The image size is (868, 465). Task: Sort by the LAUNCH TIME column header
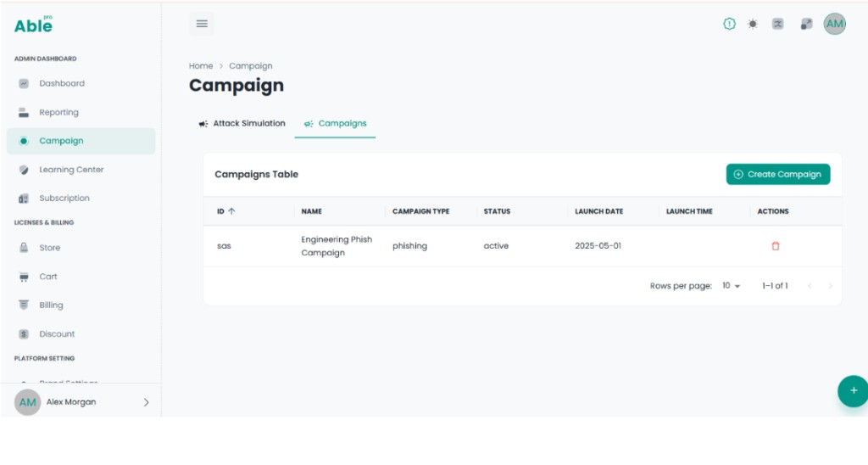pos(689,211)
